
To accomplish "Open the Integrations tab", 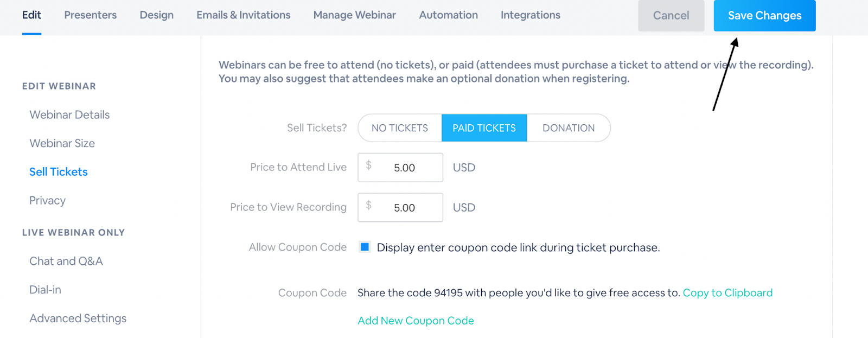I will pyautogui.click(x=530, y=15).
